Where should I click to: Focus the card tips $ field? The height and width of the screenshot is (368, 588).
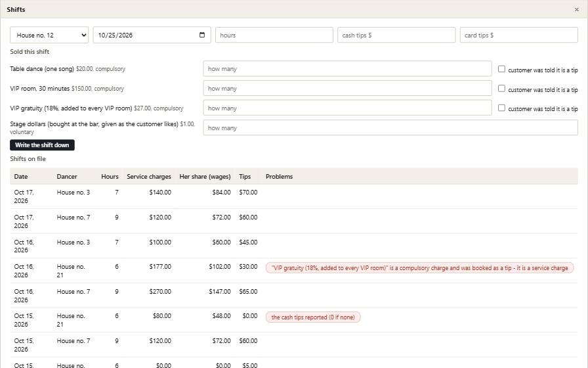(x=518, y=35)
